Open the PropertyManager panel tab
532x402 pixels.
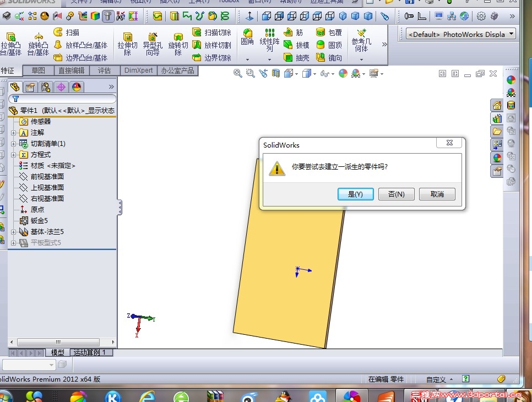(x=30, y=87)
